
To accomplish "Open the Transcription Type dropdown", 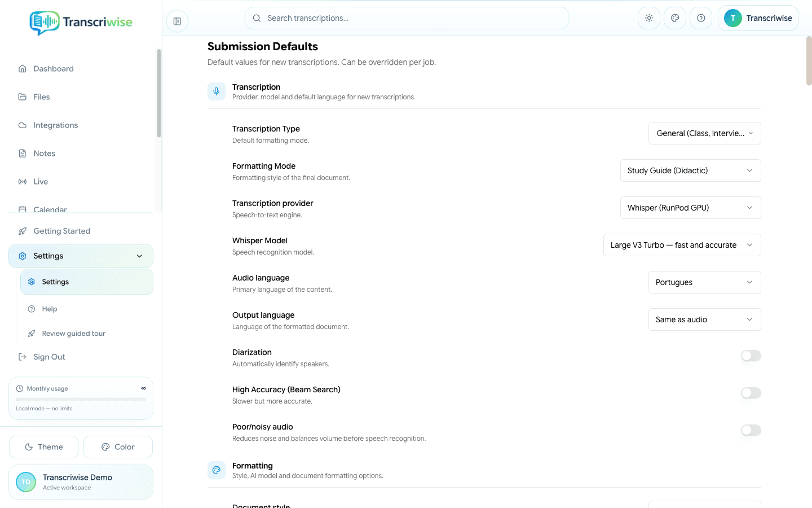I will pos(705,133).
